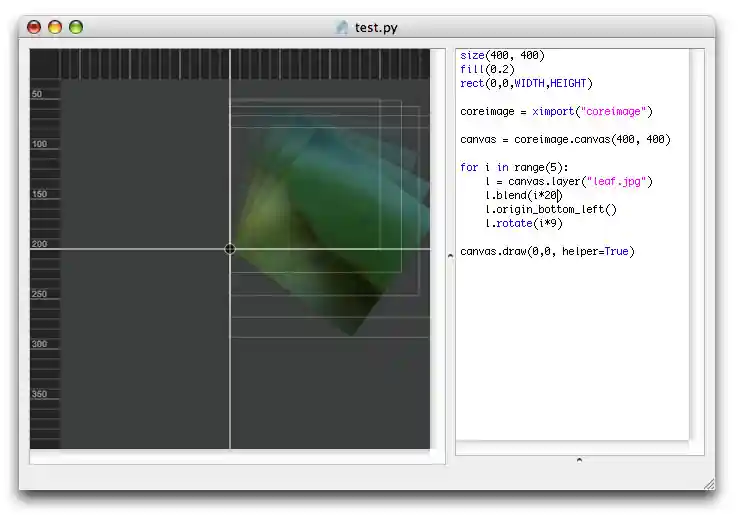Image resolution: width=751 pixels, height=520 pixels.
Task: Click the window resize grip in bottom-right corner
Action: 708,484
